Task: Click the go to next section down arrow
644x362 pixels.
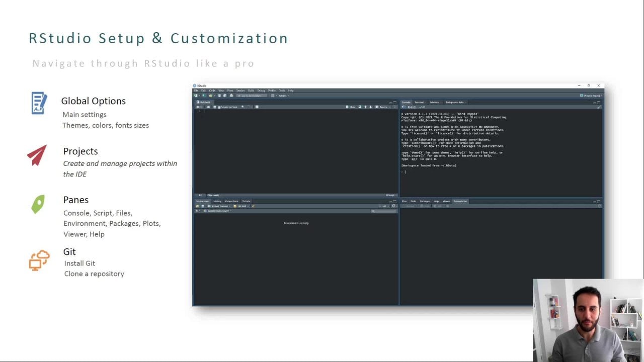Action: pos(371,107)
